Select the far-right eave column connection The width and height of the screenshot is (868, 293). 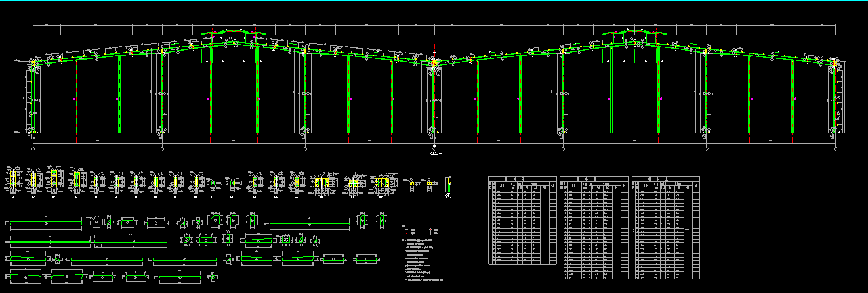point(835,65)
